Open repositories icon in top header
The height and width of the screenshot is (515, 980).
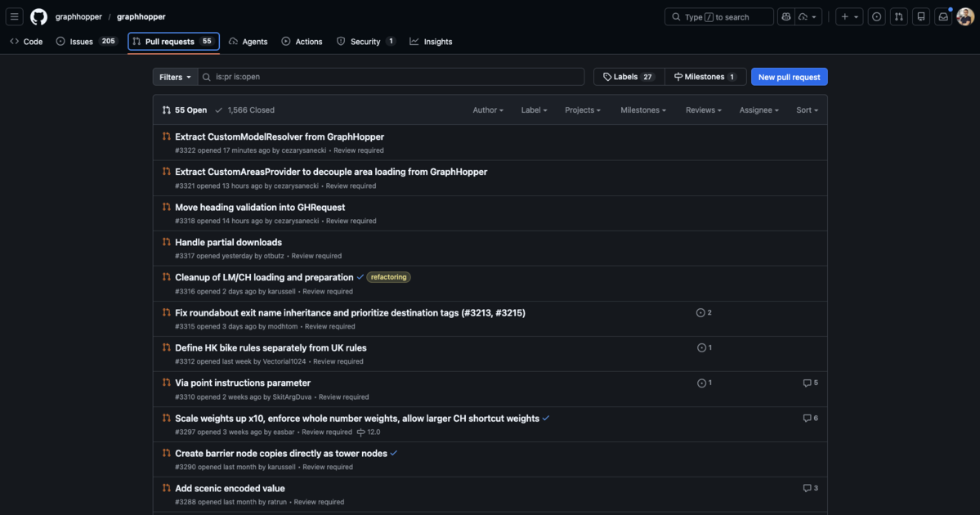point(921,17)
